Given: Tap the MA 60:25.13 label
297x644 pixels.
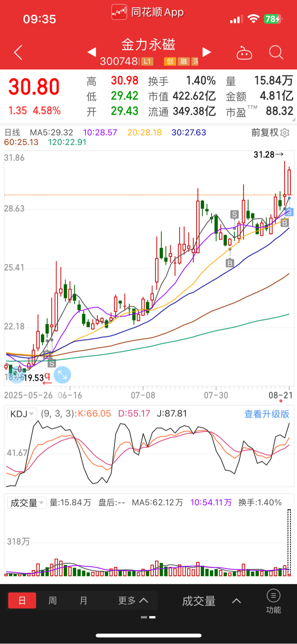Looking at the screenshot, I should 21,142.
